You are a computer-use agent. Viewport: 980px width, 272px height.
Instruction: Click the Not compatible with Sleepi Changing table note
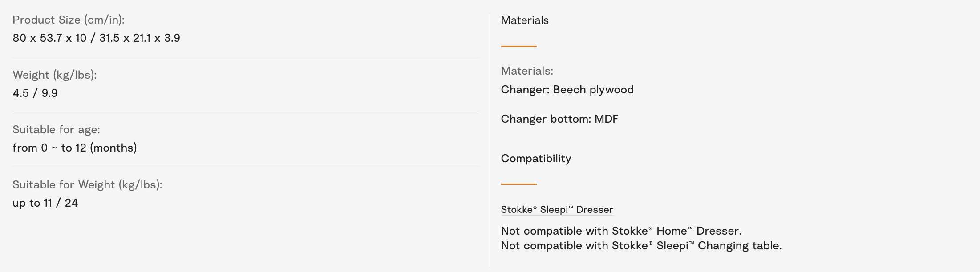[641, 246]
